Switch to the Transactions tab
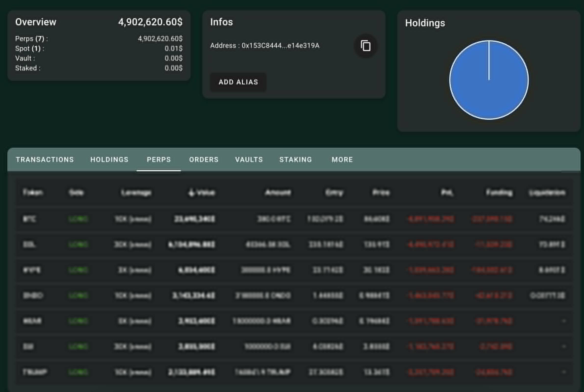 [45, 159]
